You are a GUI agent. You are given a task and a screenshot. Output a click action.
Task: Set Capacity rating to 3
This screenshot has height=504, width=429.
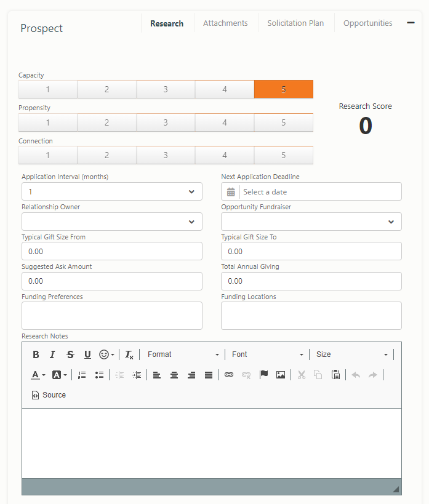tap(166, 89)
